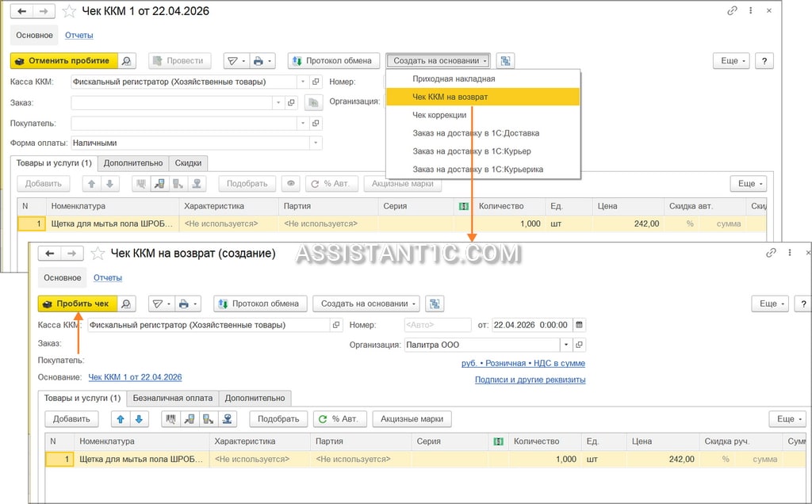Open Касса ККМ field in Чек ККМ 1
Image resolution: width=812 pixels, height=504 pixels.
tap(316, 82)
